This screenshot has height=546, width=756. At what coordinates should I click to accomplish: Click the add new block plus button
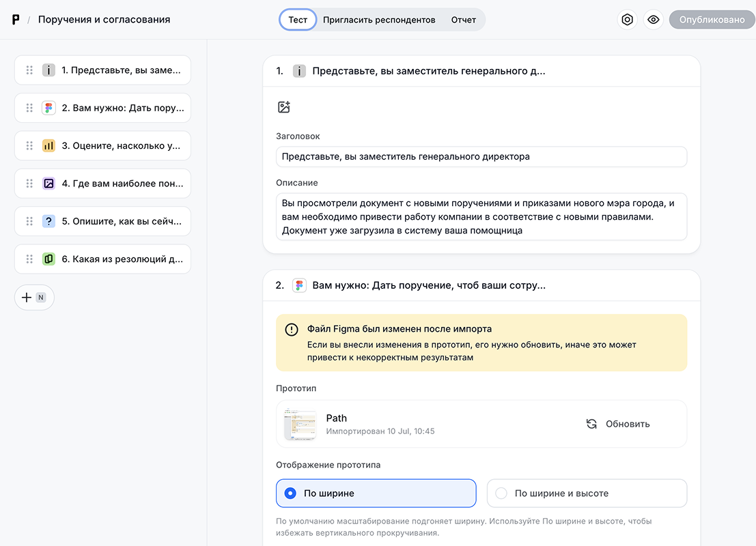pyautogui.click(x=34, y=298)
